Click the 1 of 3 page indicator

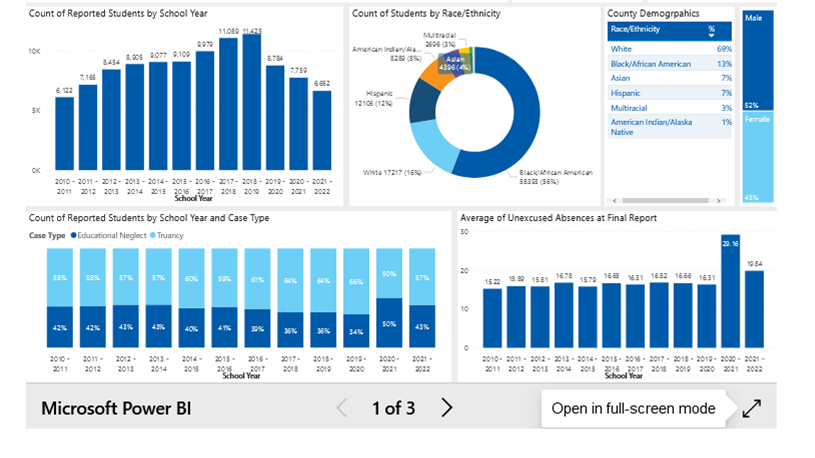coord(393,408)
